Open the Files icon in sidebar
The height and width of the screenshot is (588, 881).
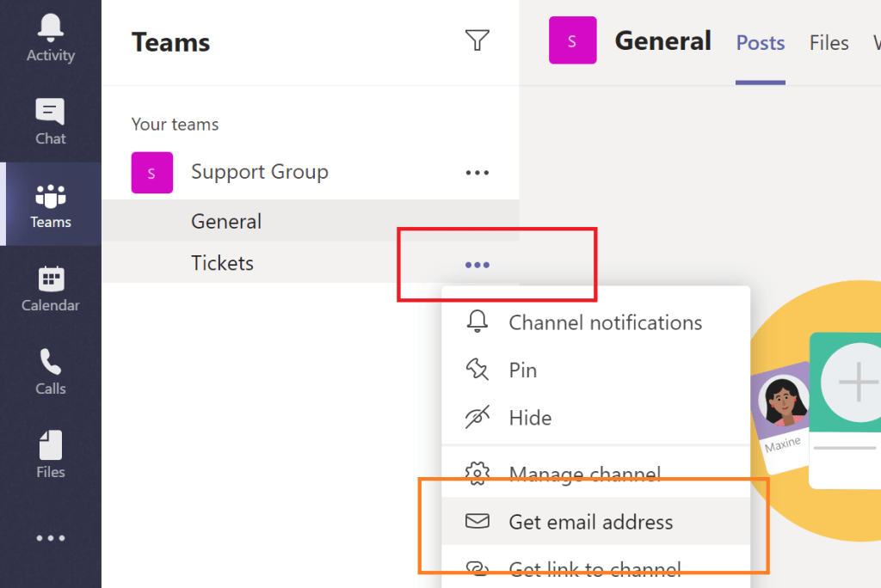point(50,455)
